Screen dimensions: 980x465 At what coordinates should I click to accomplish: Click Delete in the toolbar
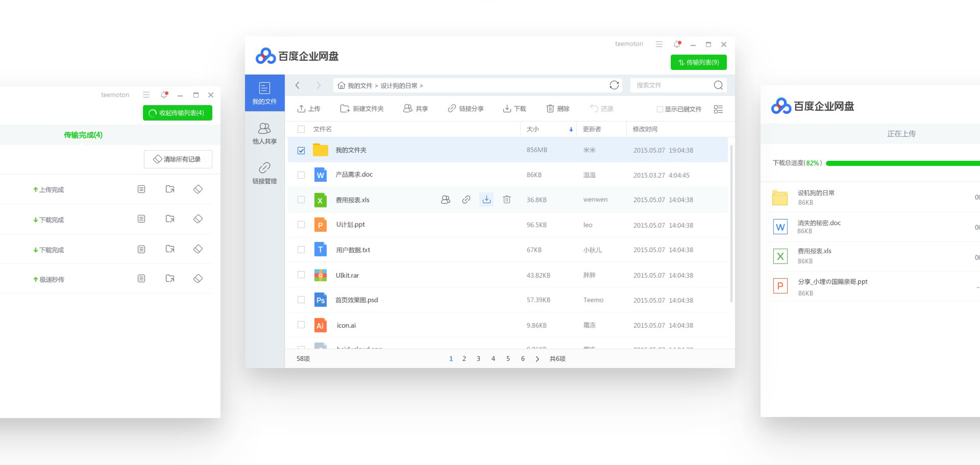coord(557,109)
